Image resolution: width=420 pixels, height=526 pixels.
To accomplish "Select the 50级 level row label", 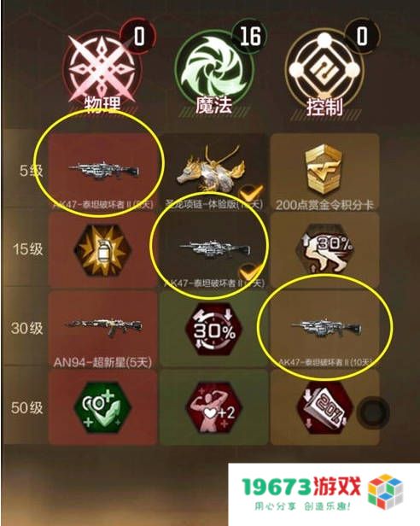I will click(27, 407).
